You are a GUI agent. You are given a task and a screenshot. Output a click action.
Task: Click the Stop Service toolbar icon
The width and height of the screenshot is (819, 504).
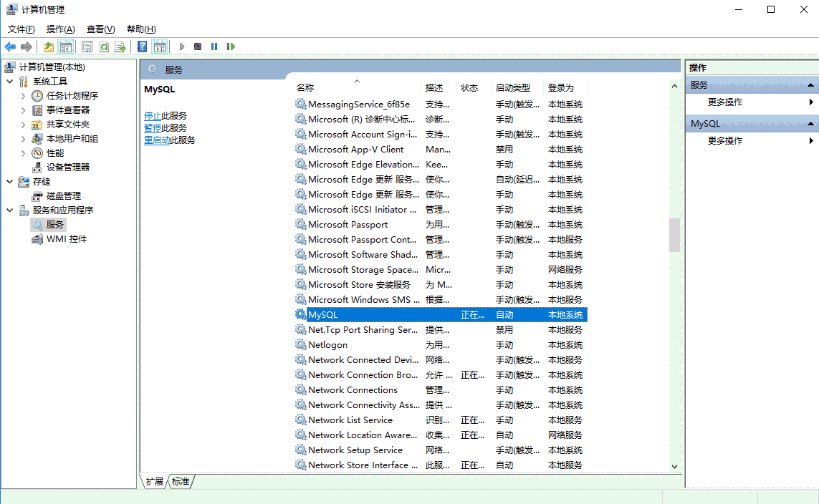[197, 46]
